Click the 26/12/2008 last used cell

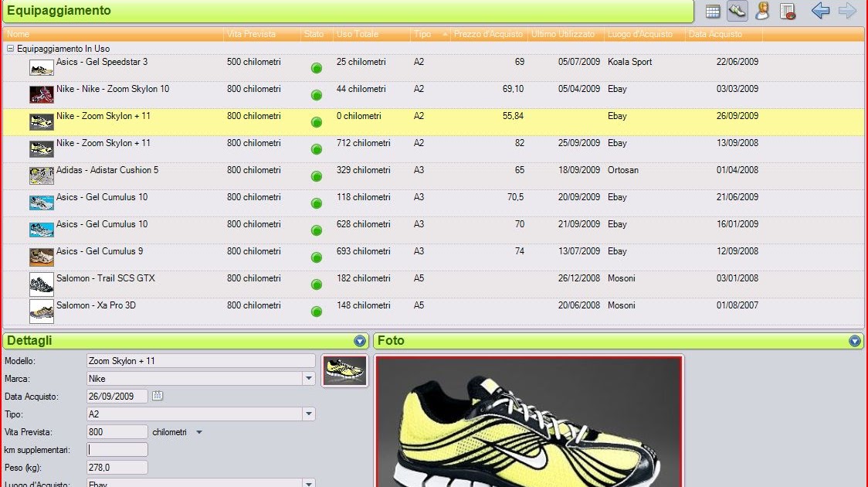pyautogui.click(x=579, y=278)
